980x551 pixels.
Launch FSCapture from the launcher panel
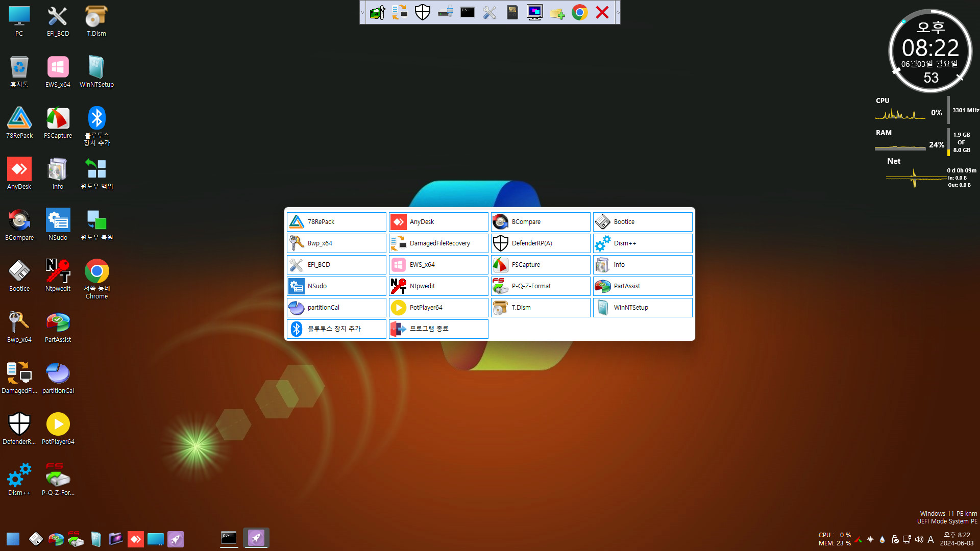541,265
